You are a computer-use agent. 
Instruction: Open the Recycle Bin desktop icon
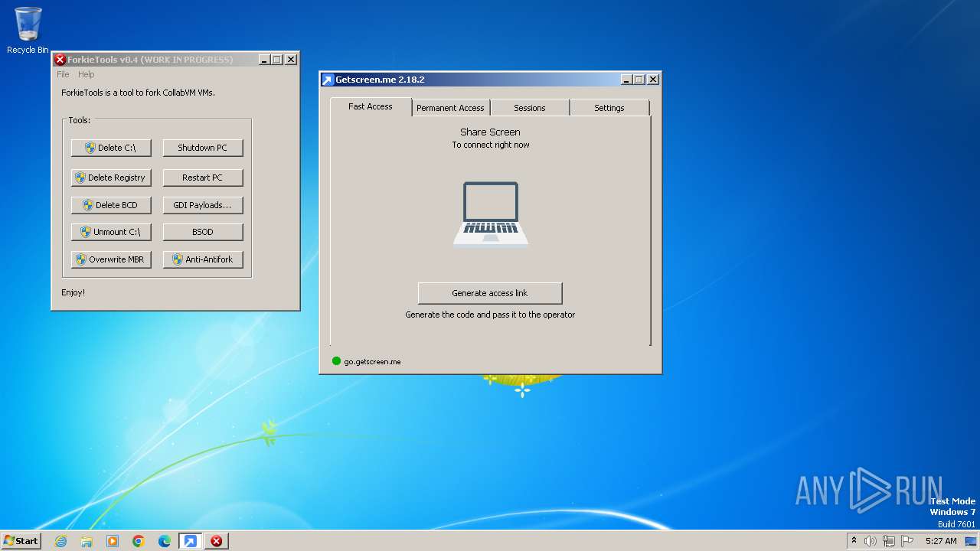point(28,31)
